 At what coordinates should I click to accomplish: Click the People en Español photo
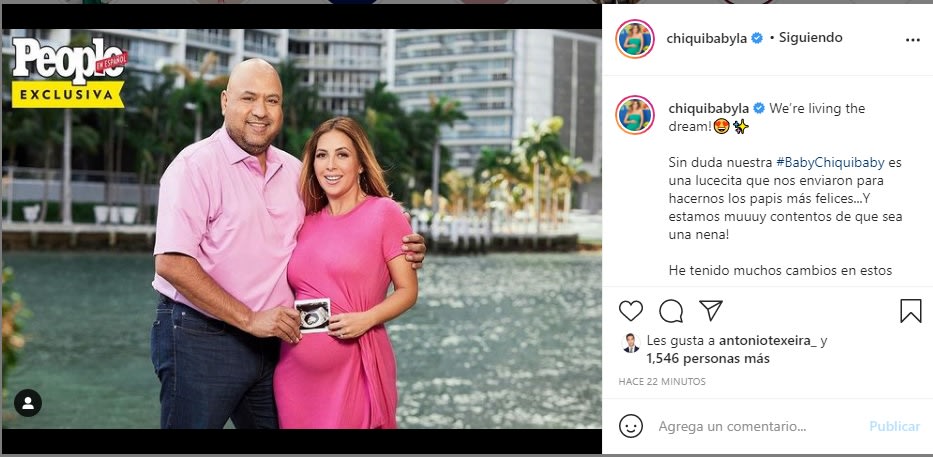tap(302, 228)
